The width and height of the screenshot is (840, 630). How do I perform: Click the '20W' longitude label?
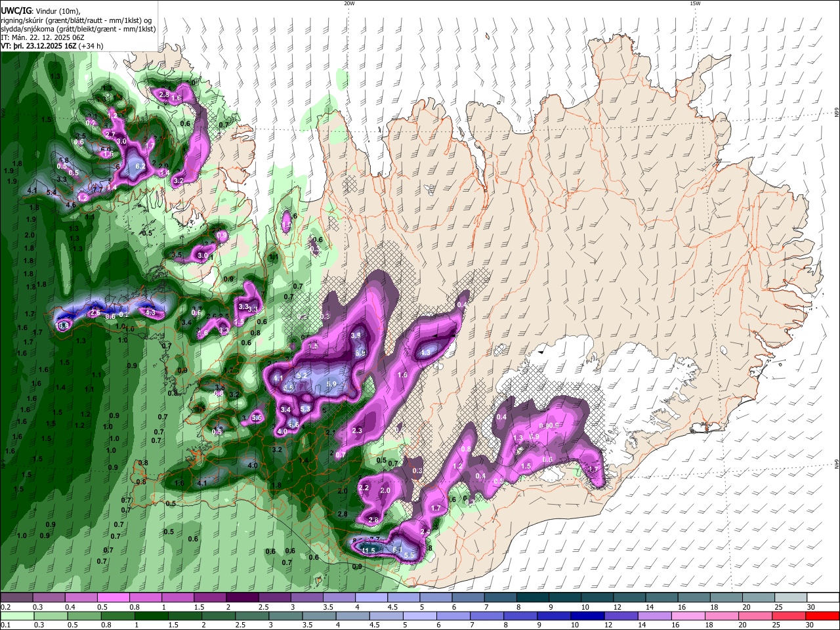(349, 3)
